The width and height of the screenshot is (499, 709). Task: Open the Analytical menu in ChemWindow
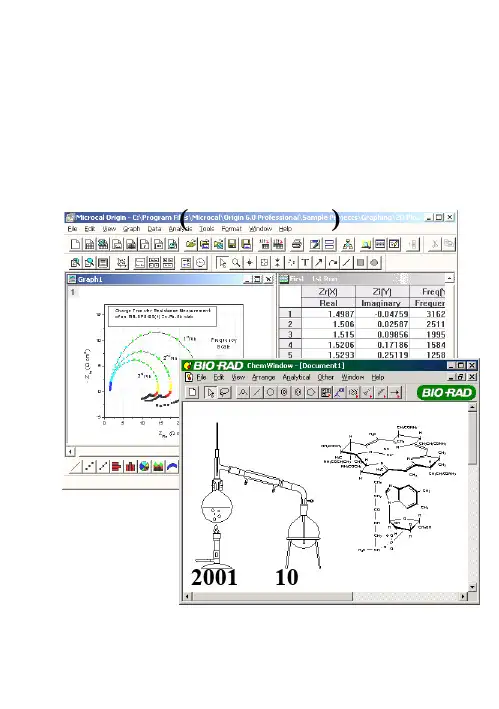(x=296, y=377)
